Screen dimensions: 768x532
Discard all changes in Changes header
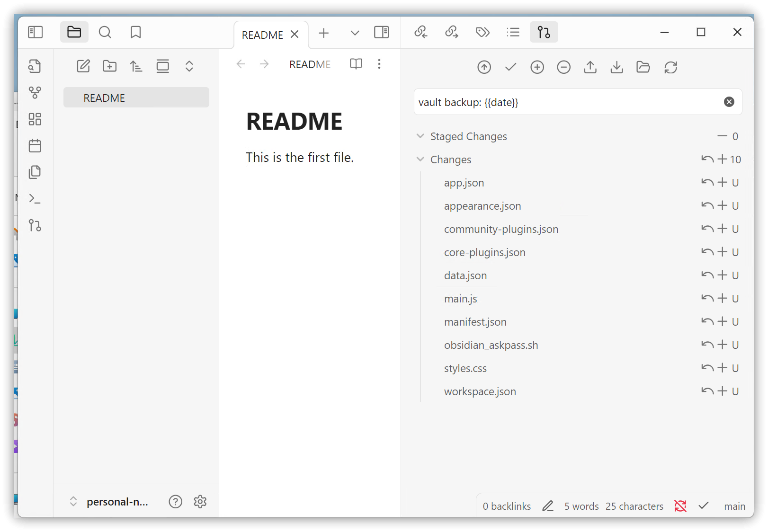tap(707, 160)
